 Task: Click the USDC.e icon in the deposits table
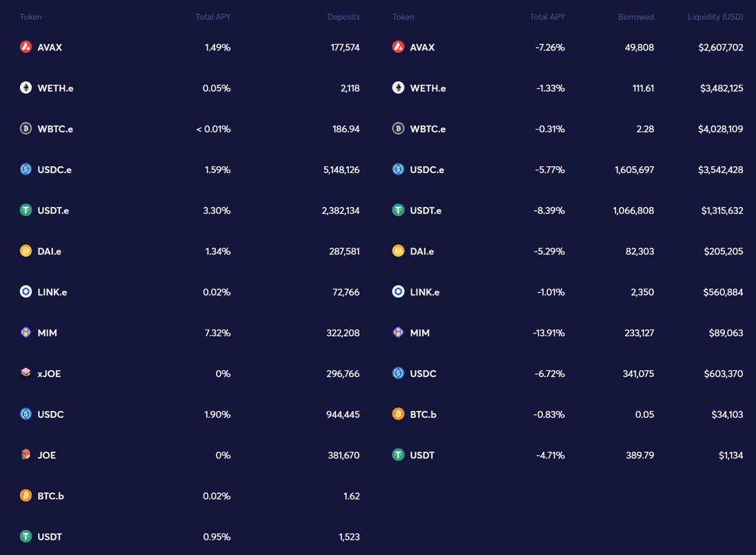[x=26, y=169]
